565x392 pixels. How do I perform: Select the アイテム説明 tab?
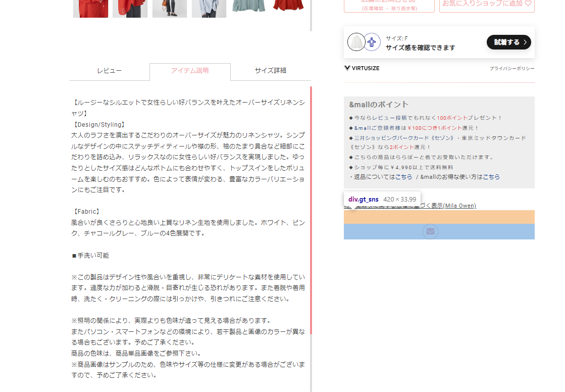(x=190, y=71)
